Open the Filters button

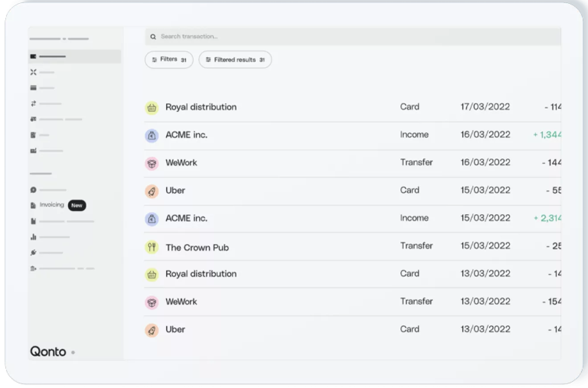point(169,59)
